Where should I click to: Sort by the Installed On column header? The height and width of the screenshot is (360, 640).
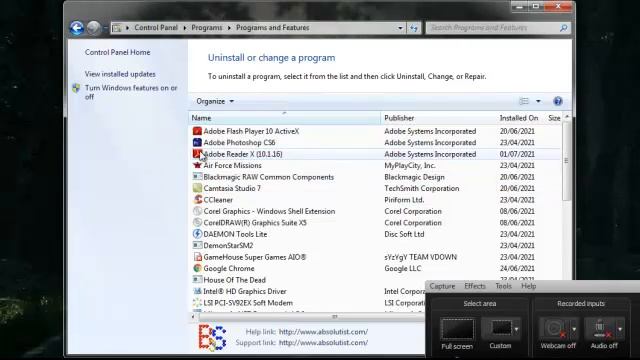519,118
